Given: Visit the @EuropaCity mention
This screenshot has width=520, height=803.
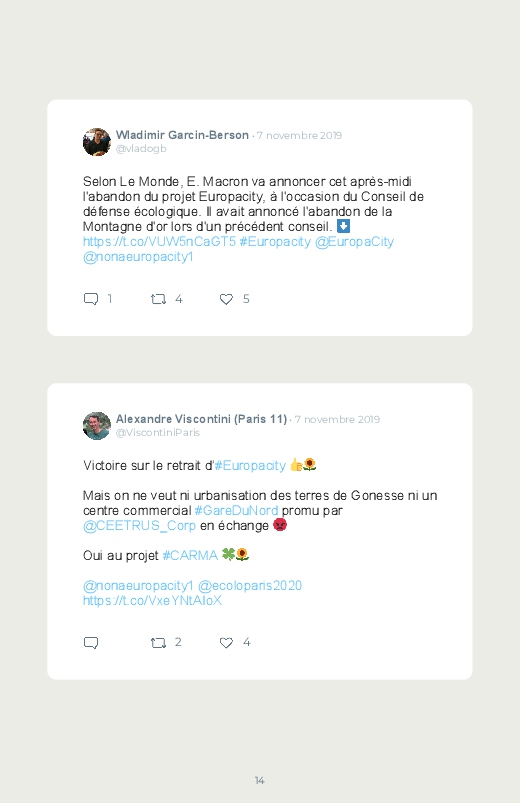Looking at the screenshot, I should pyautogui.click(x=354, y=242).
